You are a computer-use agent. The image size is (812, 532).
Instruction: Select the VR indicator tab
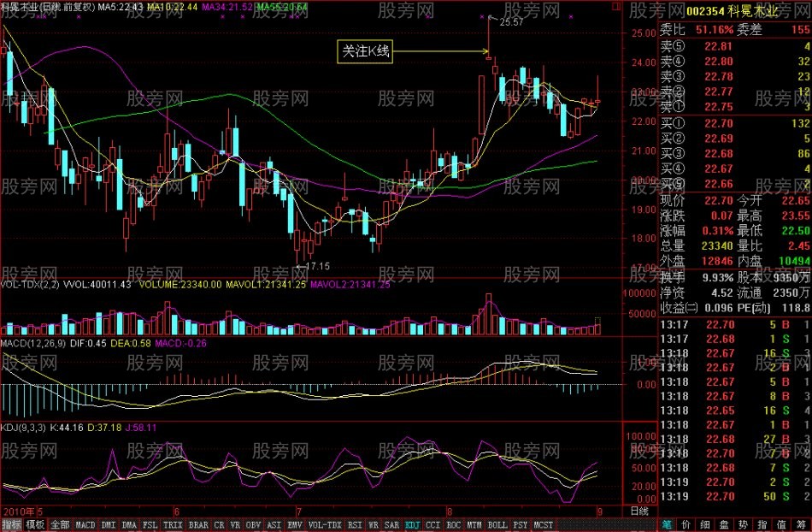coord(235,525)
